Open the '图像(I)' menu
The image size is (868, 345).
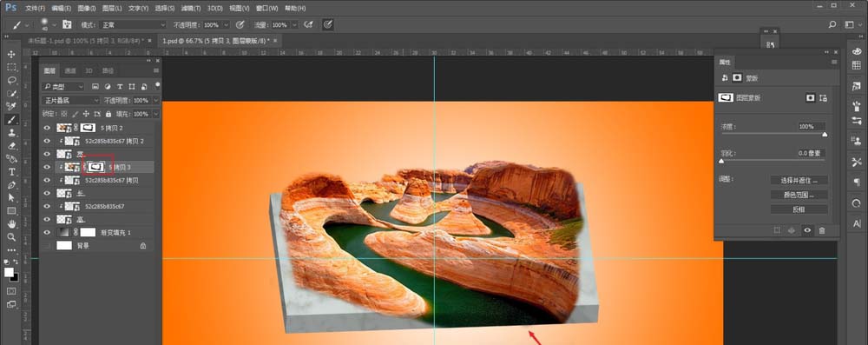86,9
